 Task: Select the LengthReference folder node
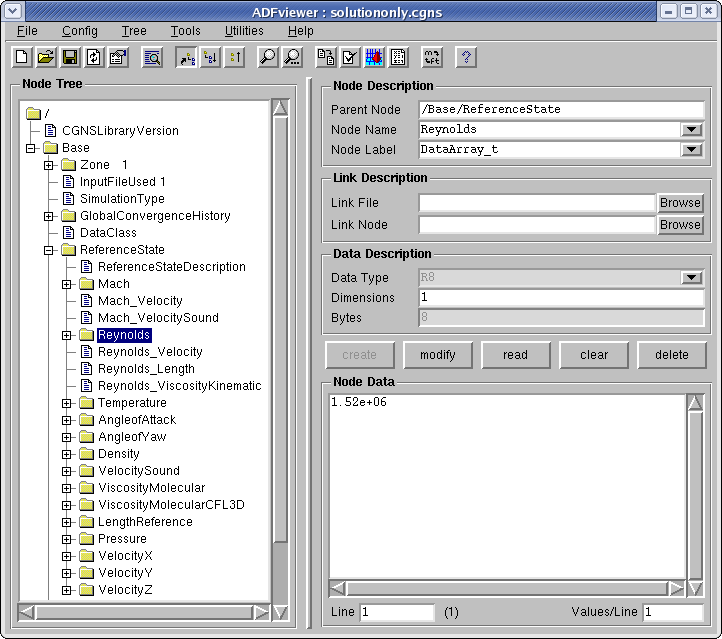click(x=145, y=522)
